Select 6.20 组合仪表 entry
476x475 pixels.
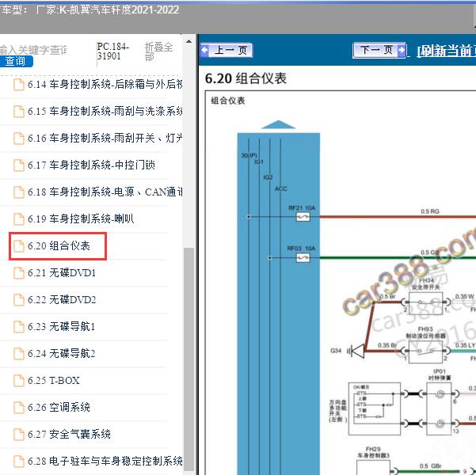59,246
